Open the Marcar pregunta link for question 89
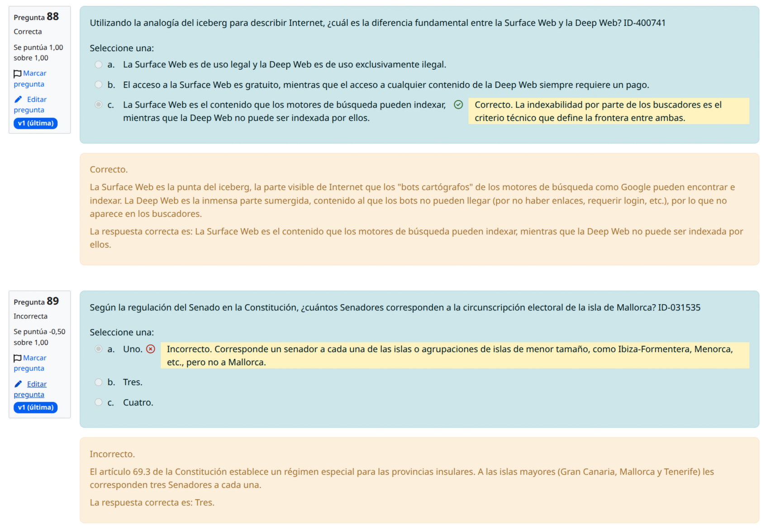The height and width of the screenshot is (532, 766). (x=34, y=358)
